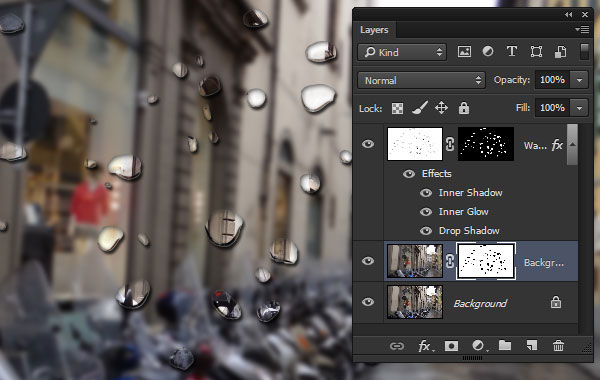Hide the Inner Glow effect
Screen dimensions: 600x380
426,212
